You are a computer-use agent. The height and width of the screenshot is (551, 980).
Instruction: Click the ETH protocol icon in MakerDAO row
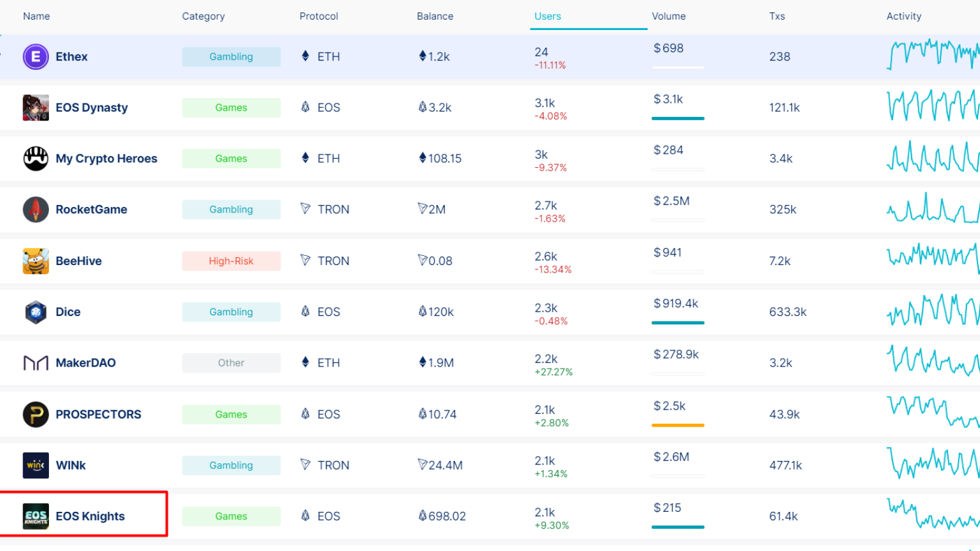click(x=306, y=362)
